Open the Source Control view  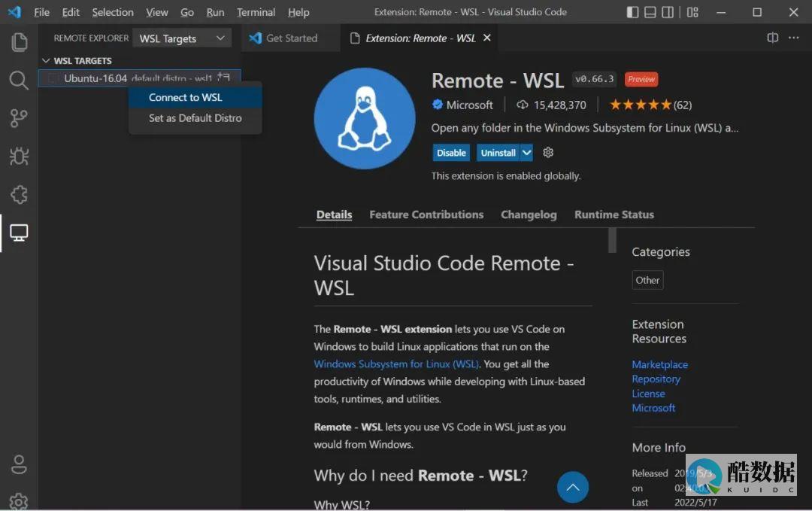click(x=19, y=118)
